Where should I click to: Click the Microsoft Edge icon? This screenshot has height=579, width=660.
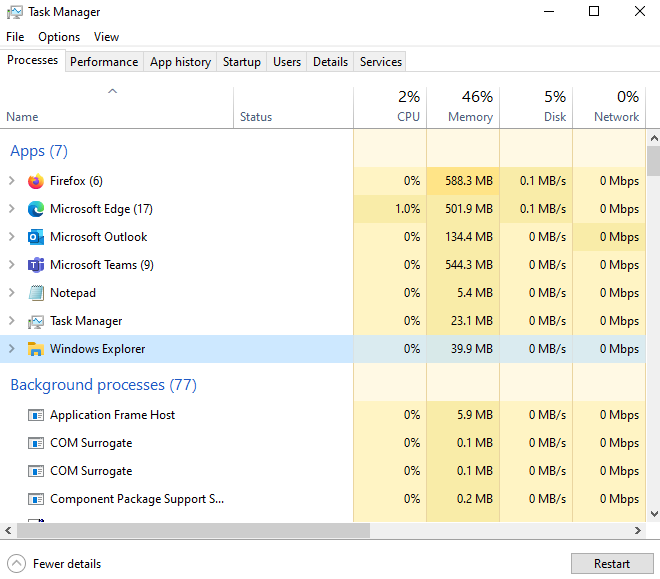[x=36, y=209]
